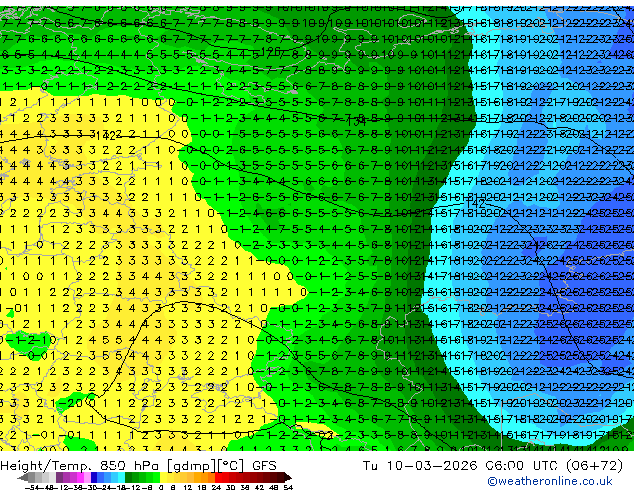Pick the cyan swatch in the legend
The width and height of the screenshot is (634, 490).
coord(121,477)
